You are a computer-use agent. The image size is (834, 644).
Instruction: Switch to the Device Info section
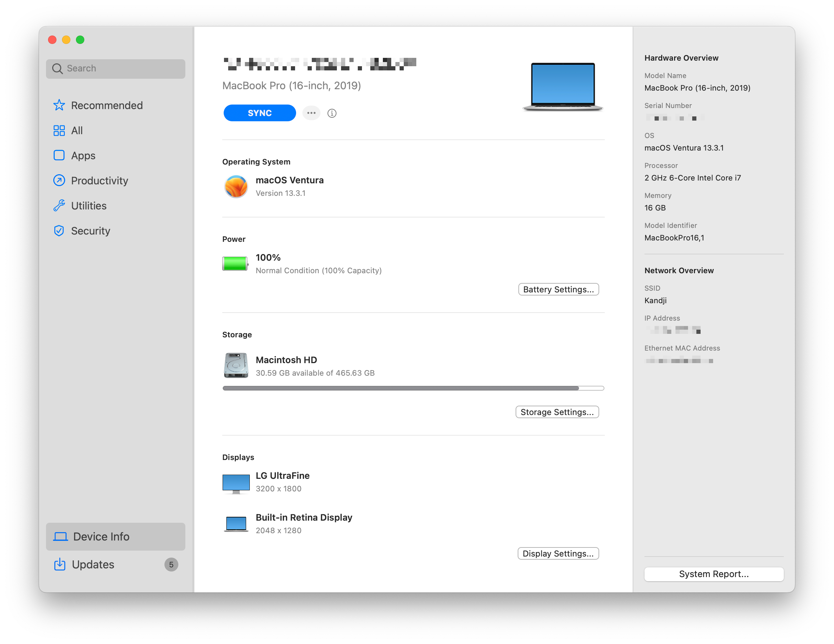point(115,536)
